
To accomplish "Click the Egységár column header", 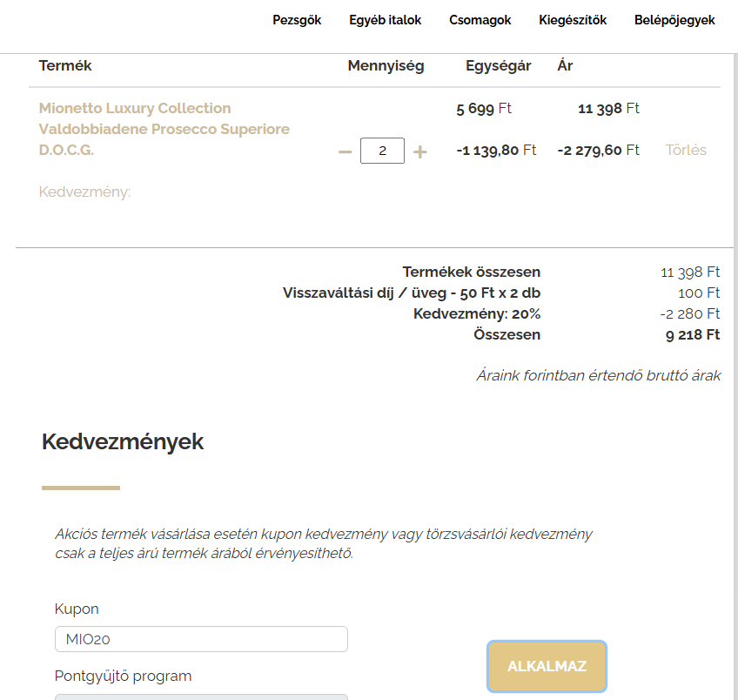I will pyautogui.click(x=498, y=66).
